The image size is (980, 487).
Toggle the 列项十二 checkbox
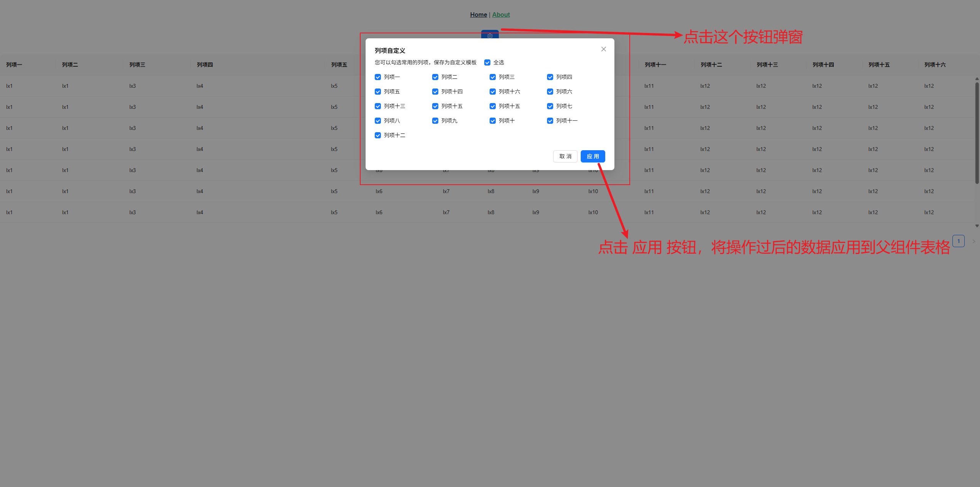click(378, 135)
